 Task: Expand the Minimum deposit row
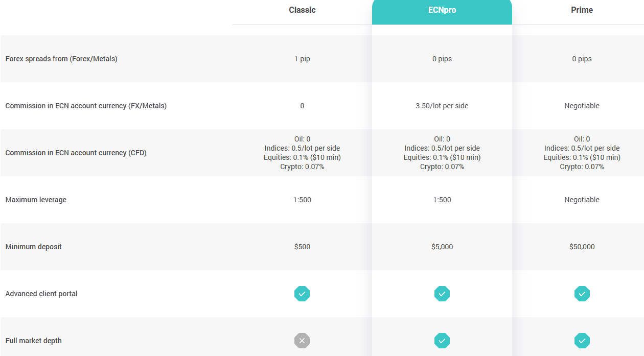click(x=33, y=247)
